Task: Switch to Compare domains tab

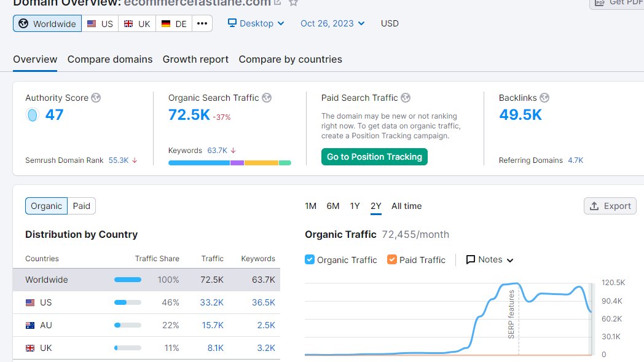Action: 109,59
